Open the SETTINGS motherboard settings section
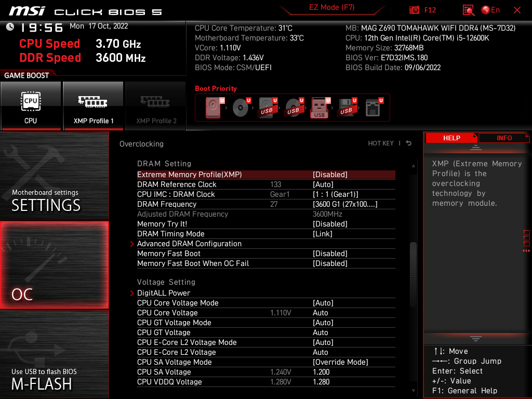532x399 pixels. point(54,176)
